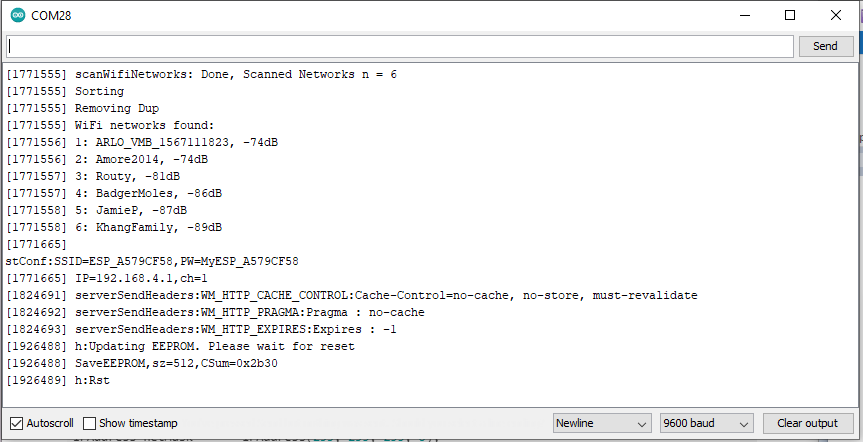Click the 'ARLO_VMB_1567111823, -74dB' network line
The height and width of the screenshot is (442, 863).
pos(142,143)
